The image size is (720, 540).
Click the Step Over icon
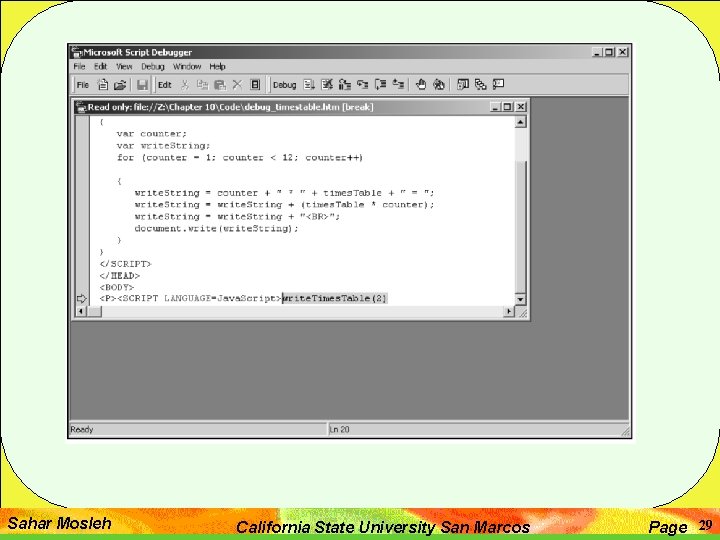point(380,84)
